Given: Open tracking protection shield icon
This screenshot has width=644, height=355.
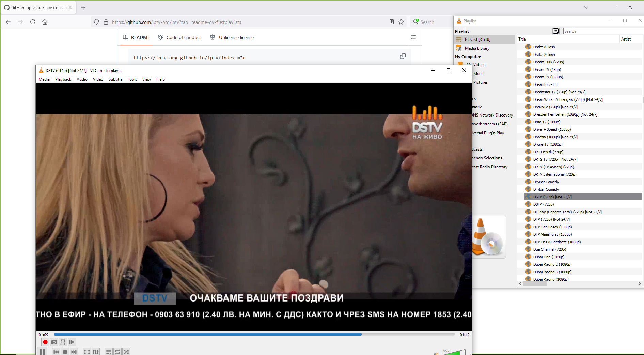Looking at the screenshot, I should click(96, 22).
